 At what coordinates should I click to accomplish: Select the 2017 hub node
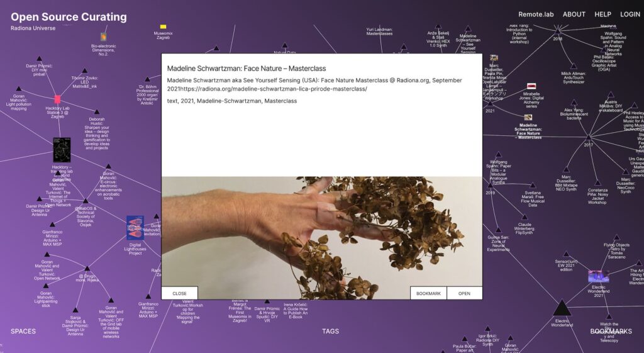point(589,137)
